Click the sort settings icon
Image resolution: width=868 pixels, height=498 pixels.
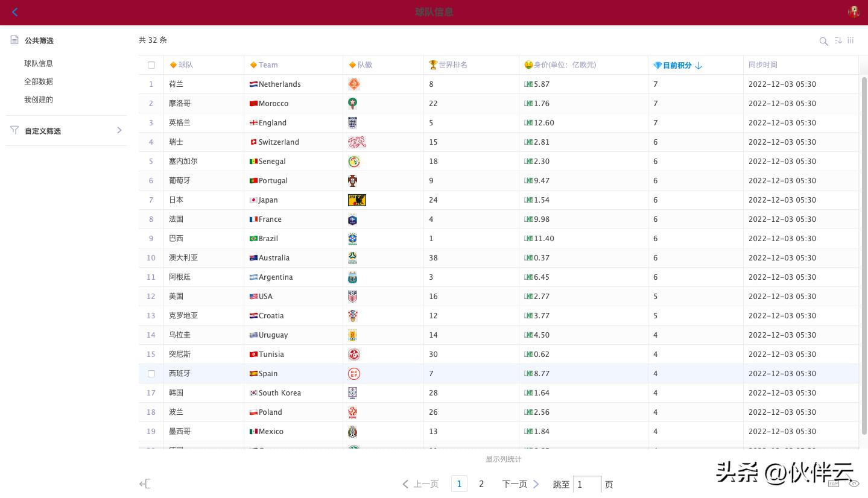coord(838,40)
